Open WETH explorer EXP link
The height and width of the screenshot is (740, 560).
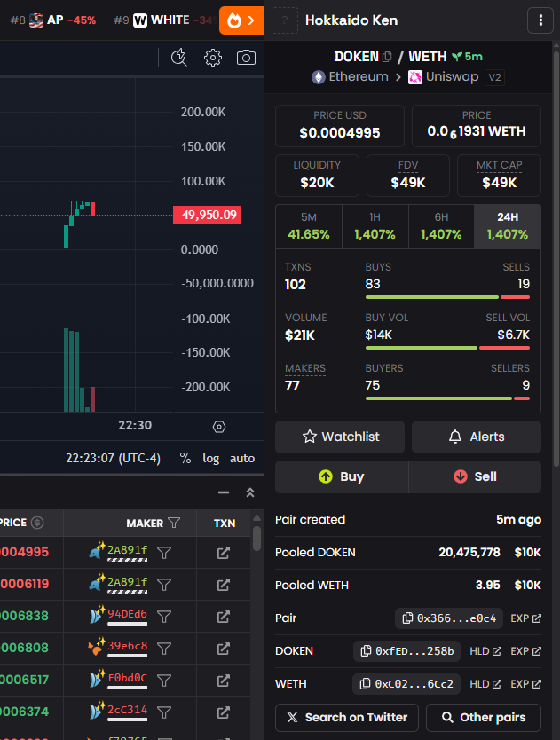coord(526,684)
